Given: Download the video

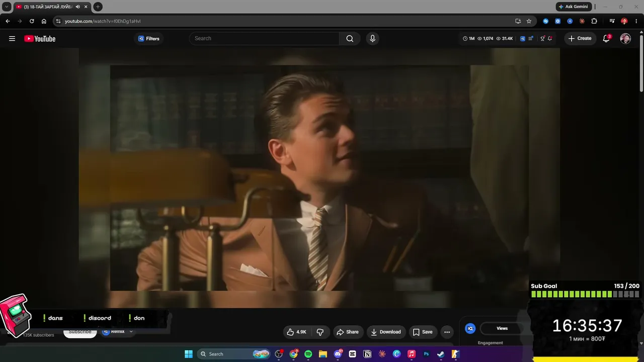Looking at the screenshot, I should [x=386, y=332].
